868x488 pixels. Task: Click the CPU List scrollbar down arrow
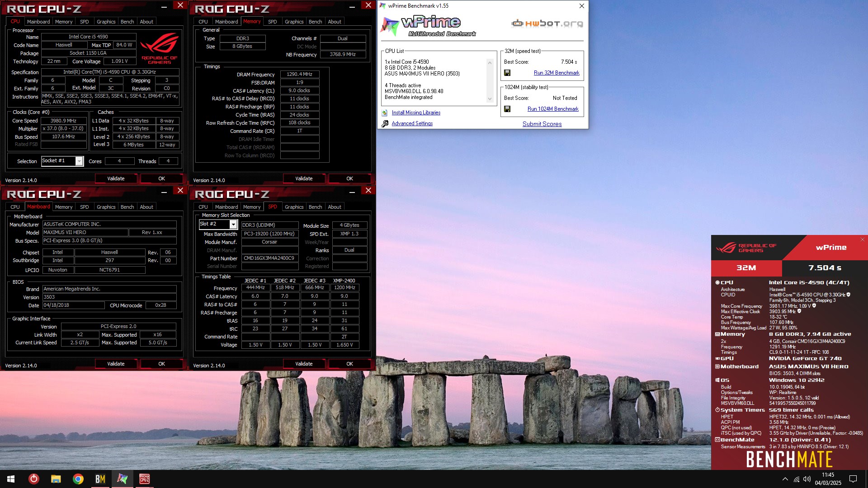click(x=490, y=99)
